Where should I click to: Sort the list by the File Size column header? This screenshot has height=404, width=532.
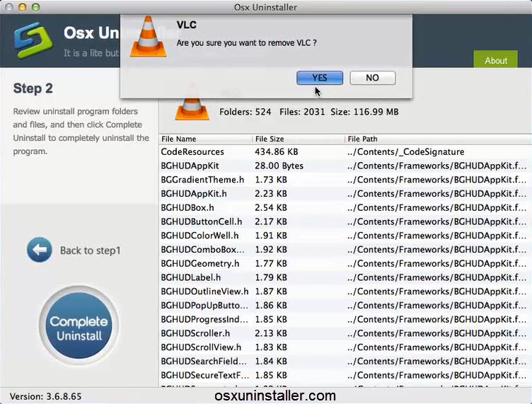[x=299, y=139]
